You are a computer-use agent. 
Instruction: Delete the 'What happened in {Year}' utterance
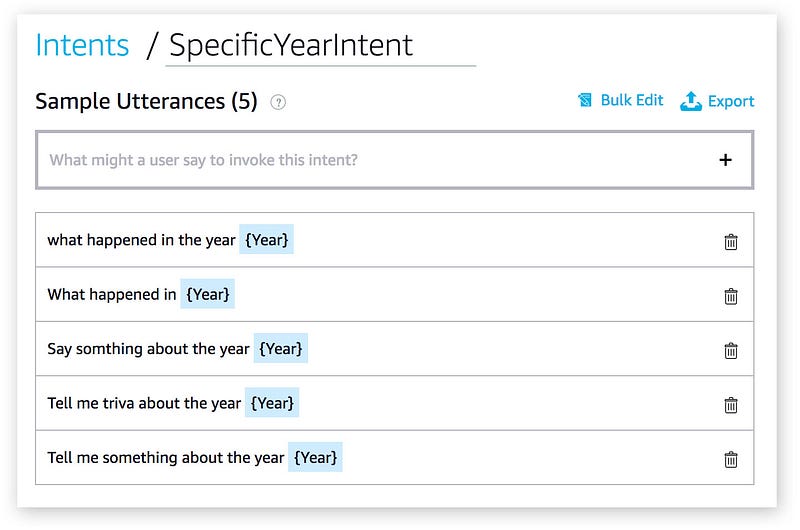(x=731, y=296)
